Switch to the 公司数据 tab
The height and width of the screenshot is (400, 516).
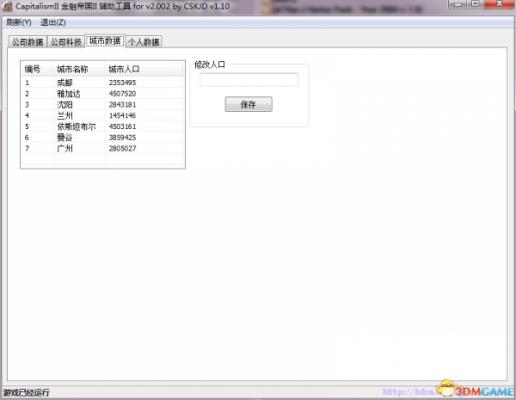click(x=28, y=42)
